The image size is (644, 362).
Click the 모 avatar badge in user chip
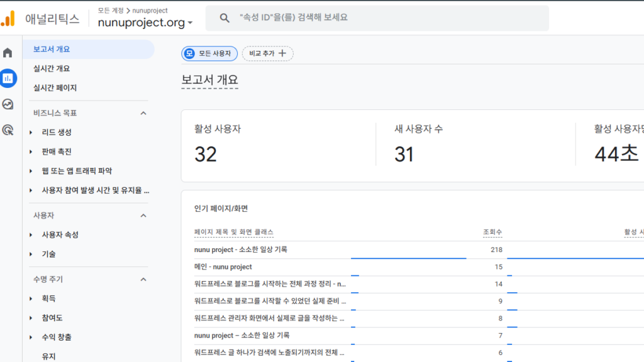189,53
